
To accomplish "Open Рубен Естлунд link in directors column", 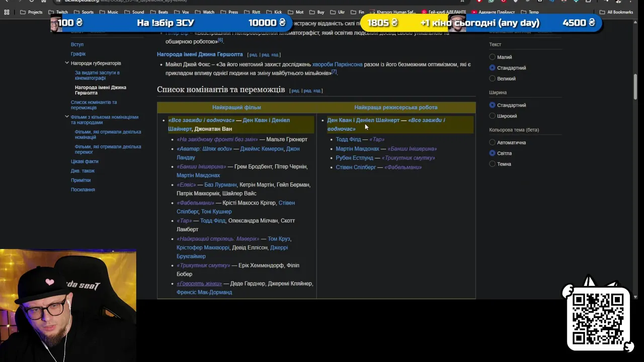I will tap(354, 158).
